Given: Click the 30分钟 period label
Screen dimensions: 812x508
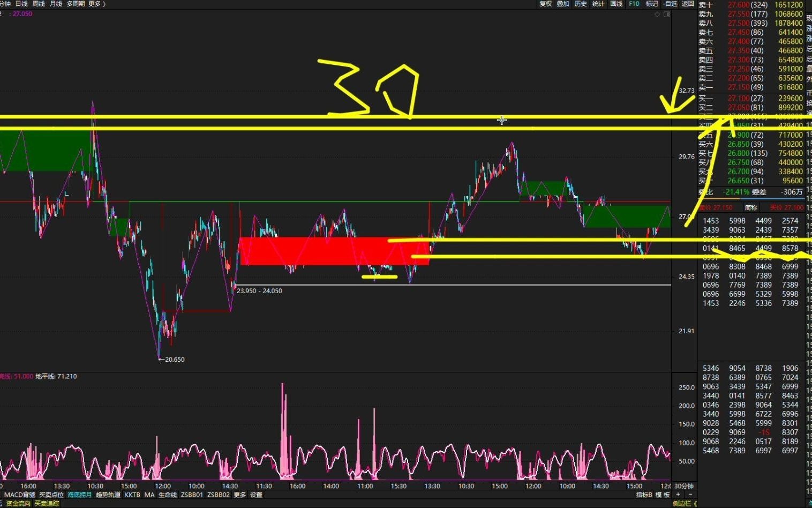Looking at the screenshot, I should (684, 486).
